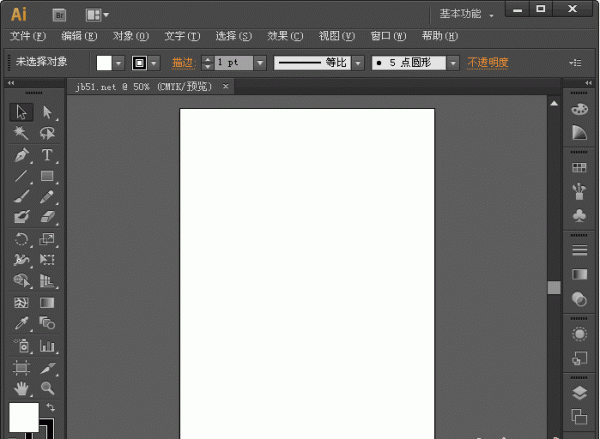The width and height of the screenshot is (600, 439).
Task: Select the Zoom tool
Action: click(x=47, y=388)
